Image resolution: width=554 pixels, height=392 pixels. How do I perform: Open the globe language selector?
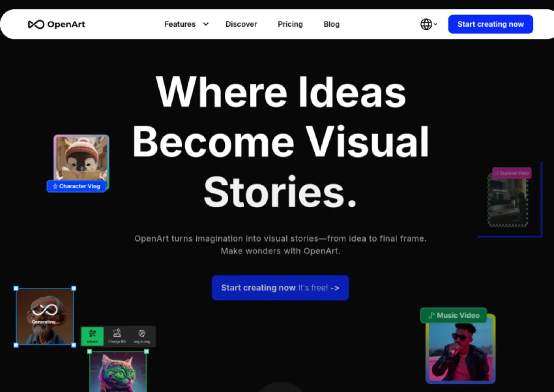(426, 24)
